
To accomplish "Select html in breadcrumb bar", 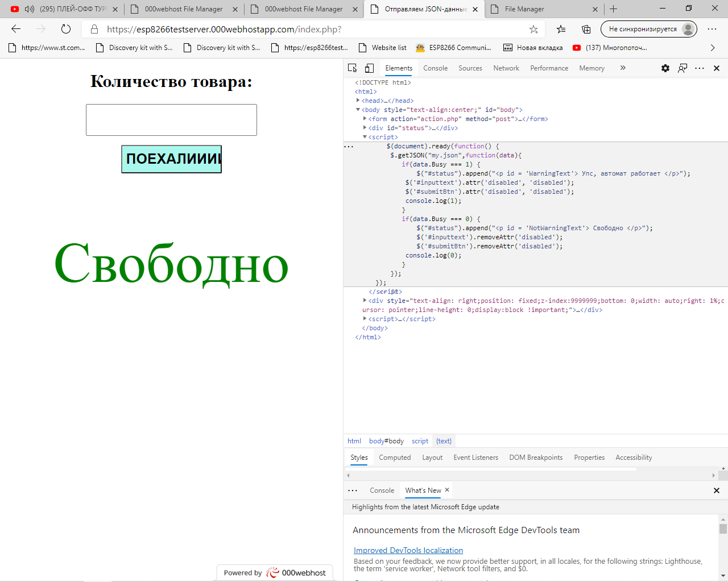I will (354, 441).
